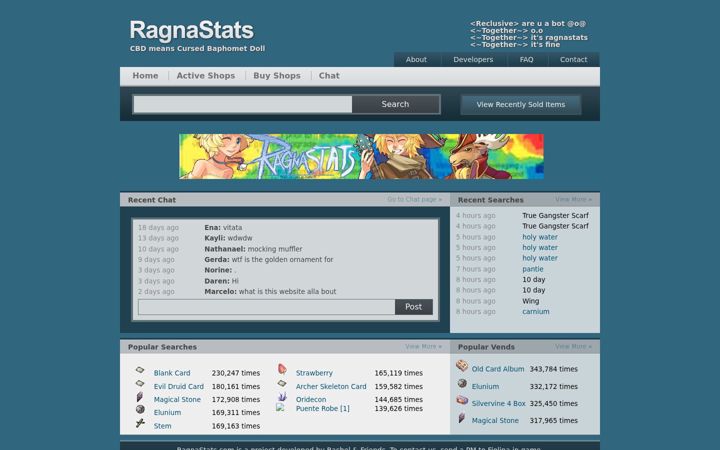Image resolution: width=720 pixels, height=450 pixels.
Task: Click the Archer Skeleton Card icon
Action: click(x=282, y=383)
